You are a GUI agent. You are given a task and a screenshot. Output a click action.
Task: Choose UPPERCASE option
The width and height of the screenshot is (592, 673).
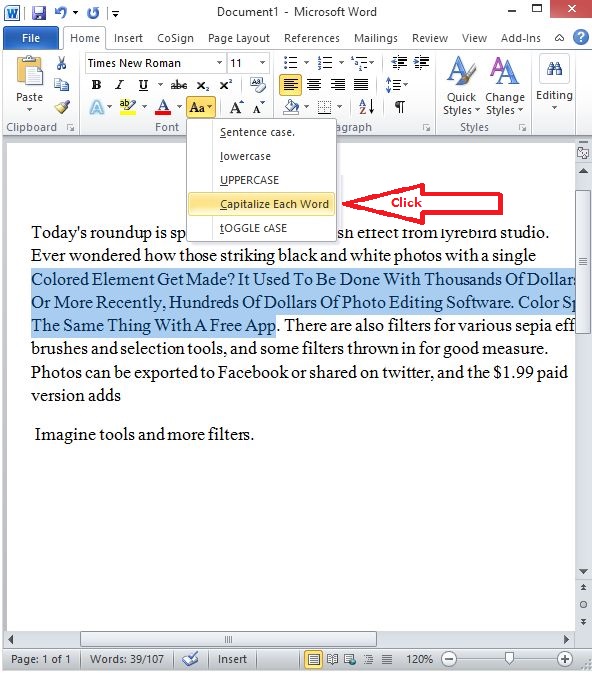[262, 180]
